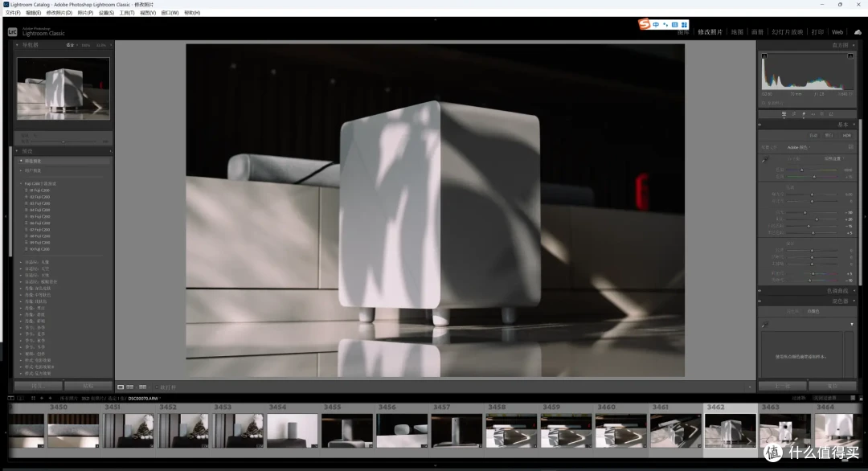Adjust the 饱和度 saturation slider
868x471 pixels.
pos(812,280)
